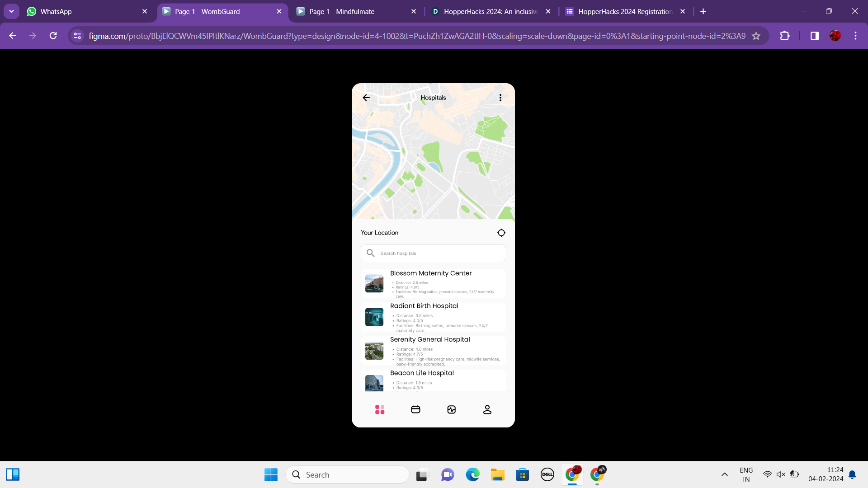Viewport: 868px width, 488px height.
Task: Open the Chrome three-dot menu
Action: pos(855,36)
